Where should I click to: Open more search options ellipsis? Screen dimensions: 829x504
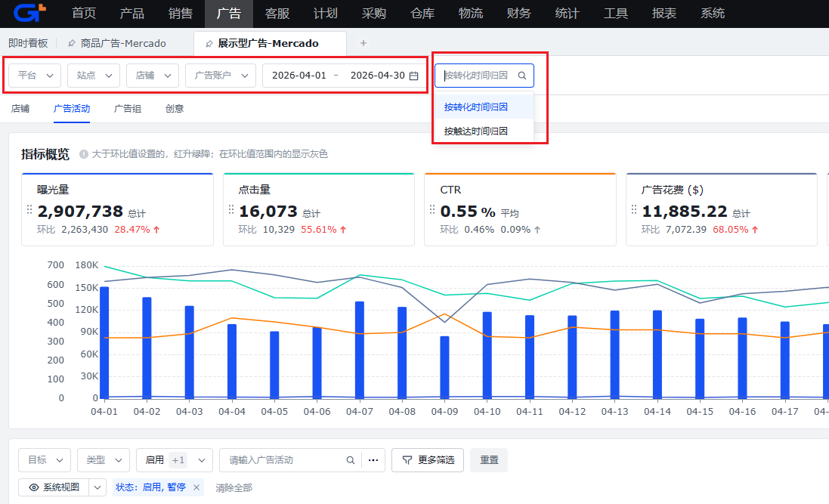[x=373, y=460]
